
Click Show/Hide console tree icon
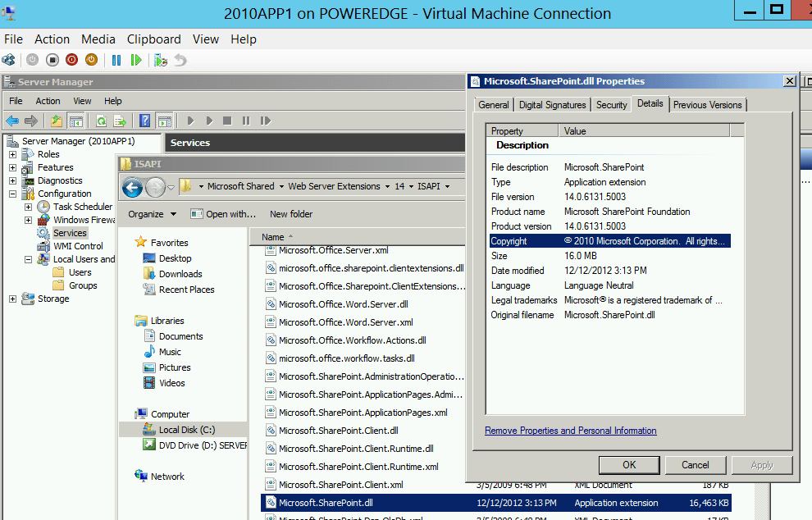coord(75,121)
